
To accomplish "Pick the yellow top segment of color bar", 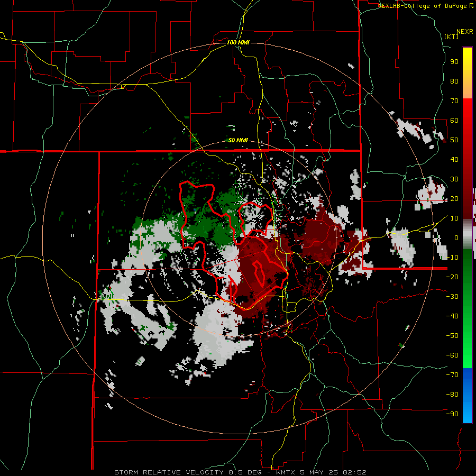I will [x=467, y=73].
